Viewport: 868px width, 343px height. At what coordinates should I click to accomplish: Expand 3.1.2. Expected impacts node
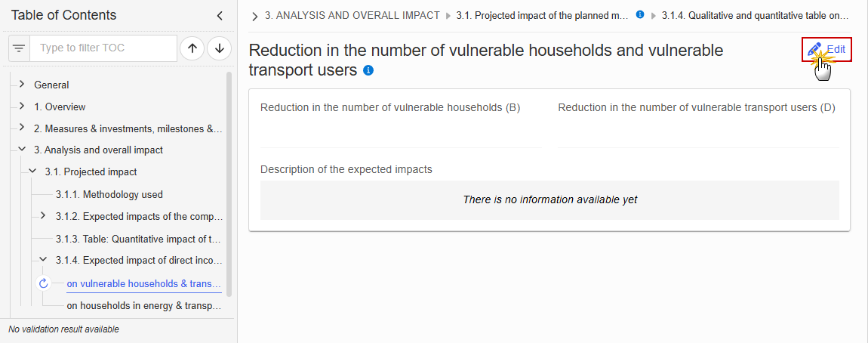(43, 215)
